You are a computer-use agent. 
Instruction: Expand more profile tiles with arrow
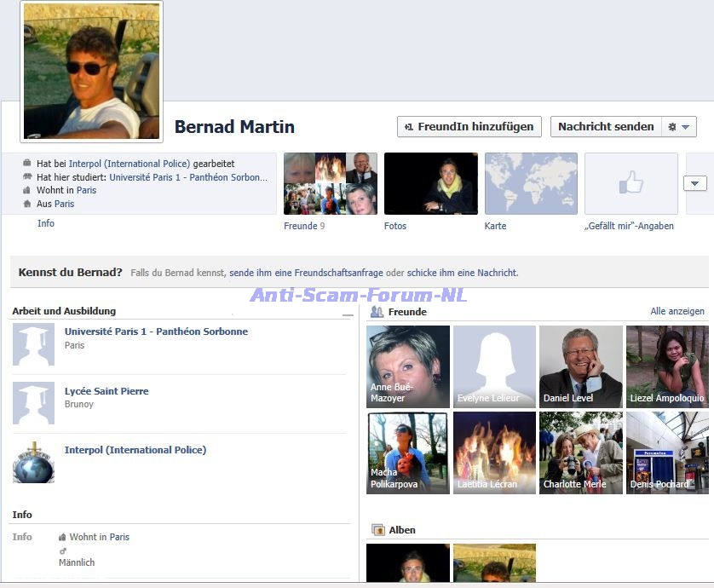(695, 183)
